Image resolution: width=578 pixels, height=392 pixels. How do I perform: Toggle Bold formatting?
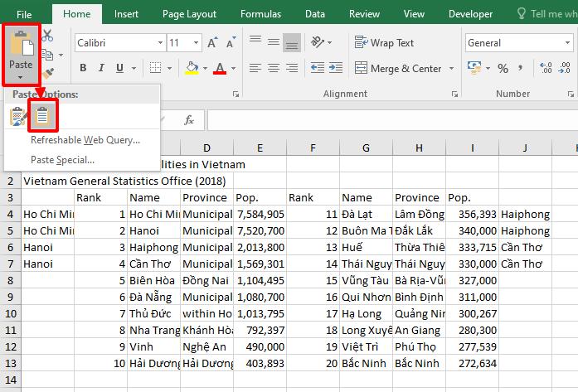coord(83,68)
